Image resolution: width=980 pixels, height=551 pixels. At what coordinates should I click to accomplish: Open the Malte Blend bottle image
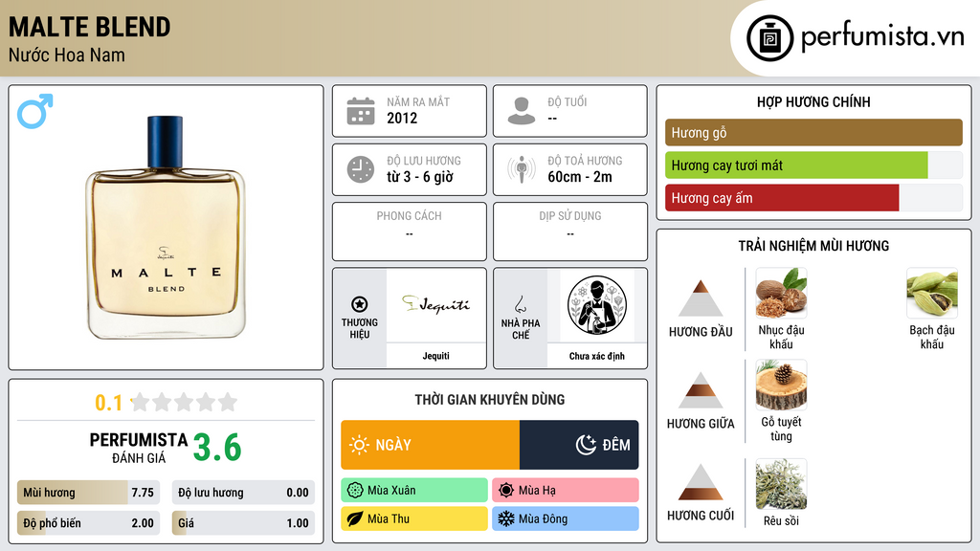[166, 228]
